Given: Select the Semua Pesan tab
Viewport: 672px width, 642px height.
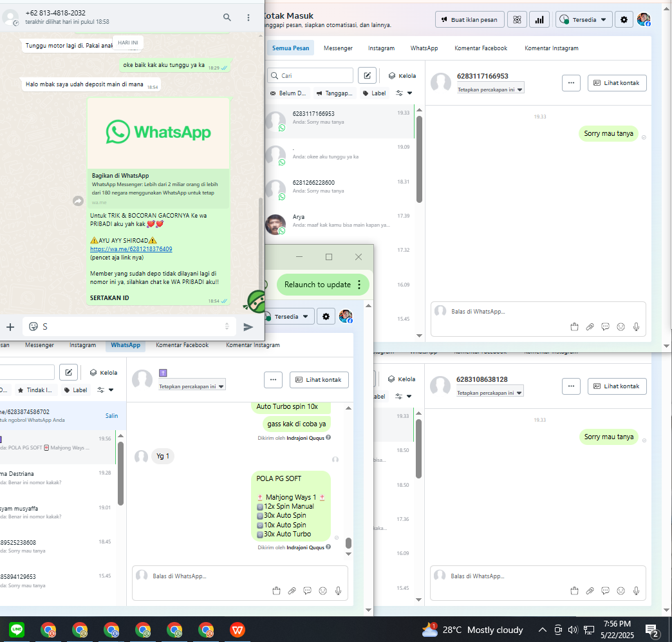Looking at the screenshot, I should coord(290,48).
